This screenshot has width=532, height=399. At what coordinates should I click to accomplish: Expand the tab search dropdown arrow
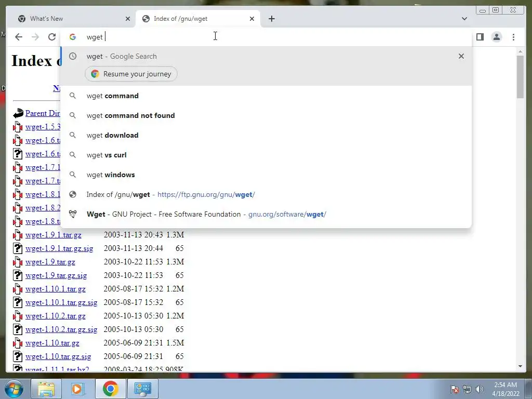464,19
